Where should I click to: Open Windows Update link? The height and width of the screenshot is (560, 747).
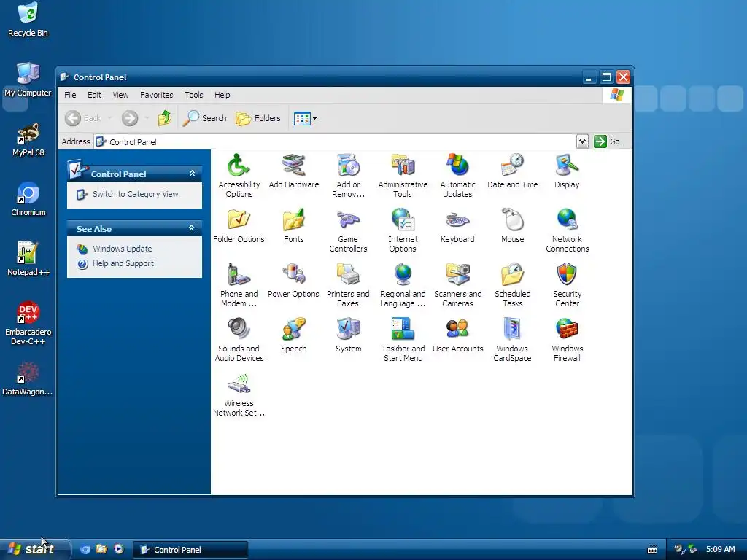tap(122, 249)
